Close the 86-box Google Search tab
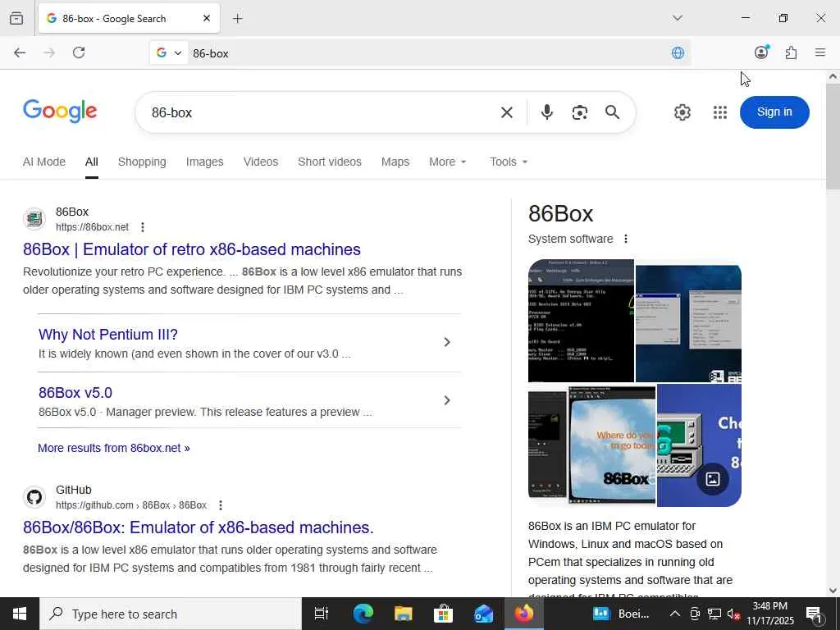This screenshot has width=840, height=630. [x=207, y=18]
